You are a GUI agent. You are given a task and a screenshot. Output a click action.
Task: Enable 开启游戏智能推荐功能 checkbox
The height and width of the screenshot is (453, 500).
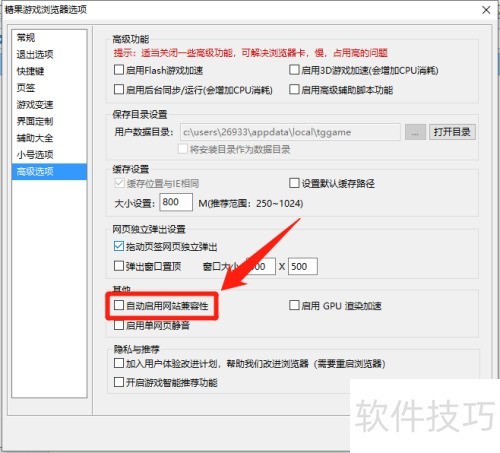119,382
